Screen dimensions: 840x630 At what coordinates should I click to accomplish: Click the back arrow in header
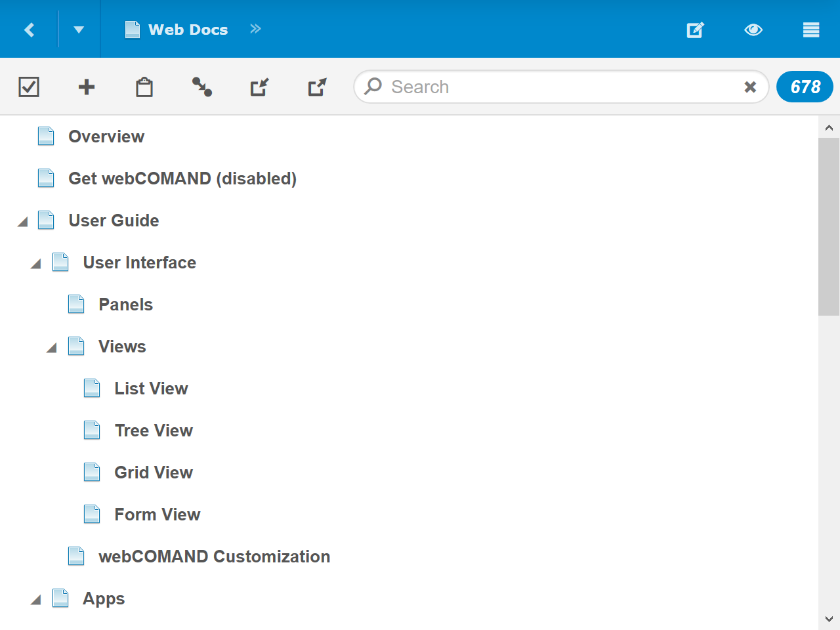click(x=29, y=30)
